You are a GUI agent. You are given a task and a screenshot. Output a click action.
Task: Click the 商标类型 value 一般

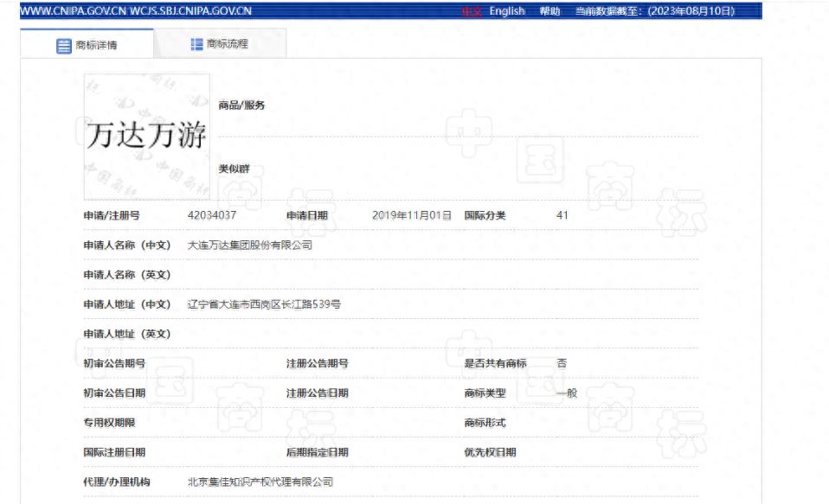click(565, 392)
